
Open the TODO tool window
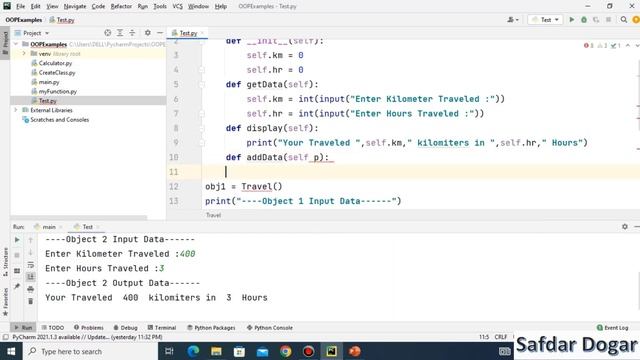(53, 327)
